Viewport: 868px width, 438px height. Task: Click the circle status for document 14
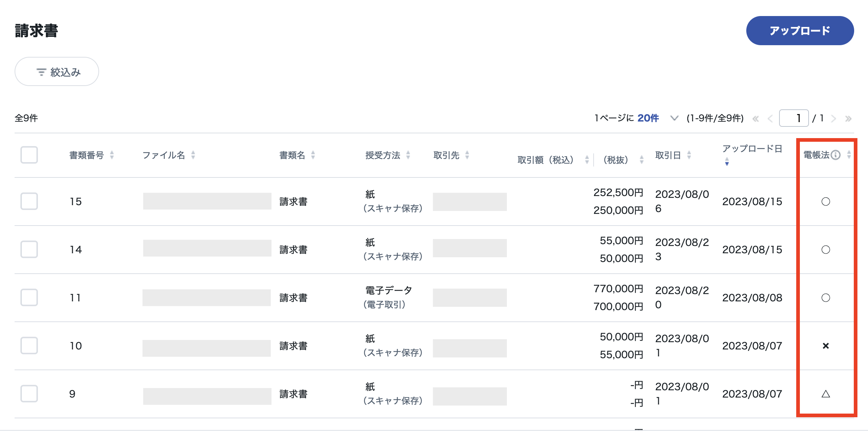tap(826, 250)
